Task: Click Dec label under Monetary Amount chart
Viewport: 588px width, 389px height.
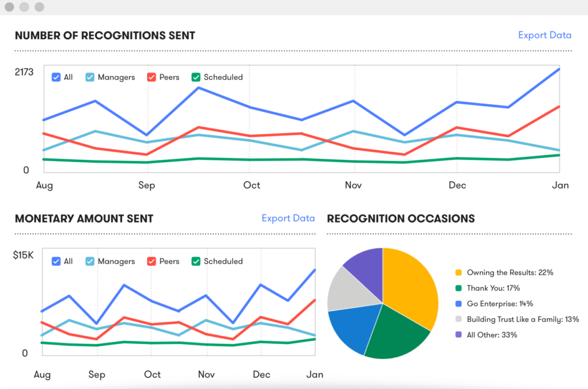Action: point(262,374)
